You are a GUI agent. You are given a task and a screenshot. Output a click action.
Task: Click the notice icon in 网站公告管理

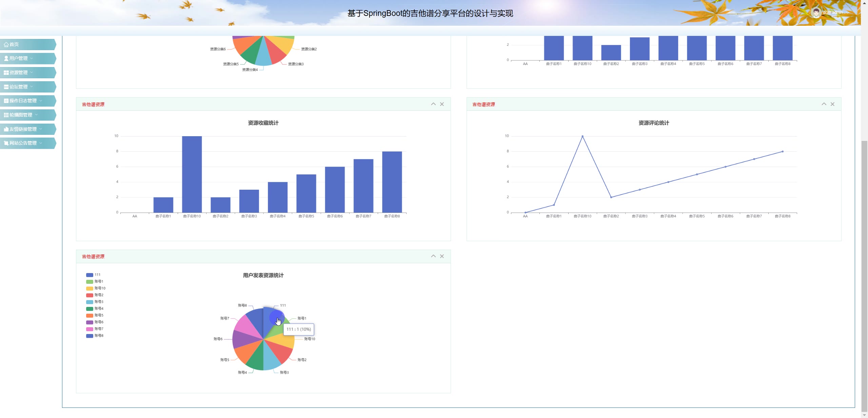pyautogui.click(x=6, y=143)
